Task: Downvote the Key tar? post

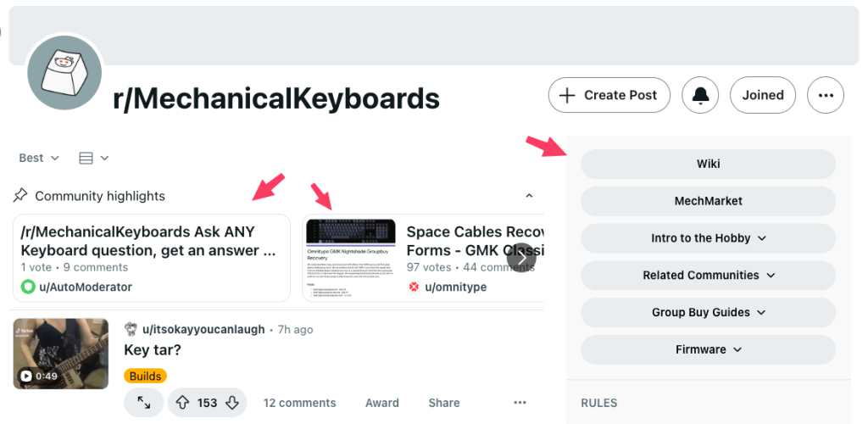Action: 232,403
